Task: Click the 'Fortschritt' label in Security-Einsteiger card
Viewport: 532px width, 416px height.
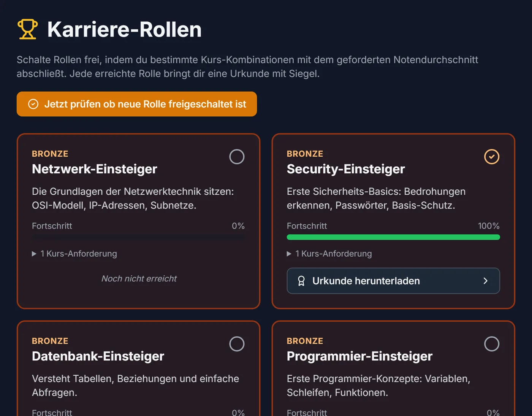Action: click(307, 226)
